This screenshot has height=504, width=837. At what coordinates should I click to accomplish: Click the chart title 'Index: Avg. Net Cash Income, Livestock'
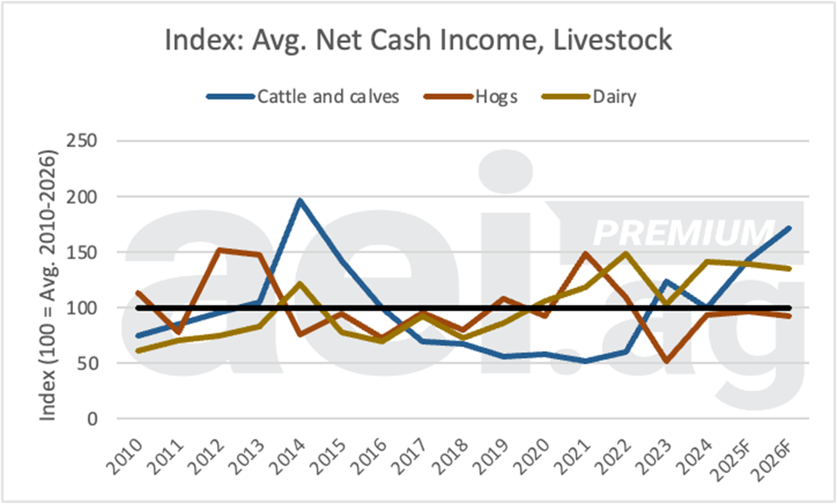(420, 39)
